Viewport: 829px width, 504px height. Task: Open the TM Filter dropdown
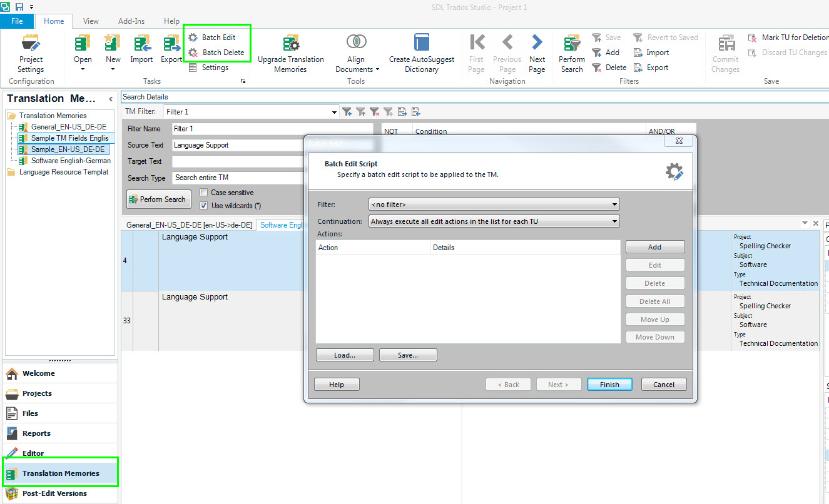334,112
